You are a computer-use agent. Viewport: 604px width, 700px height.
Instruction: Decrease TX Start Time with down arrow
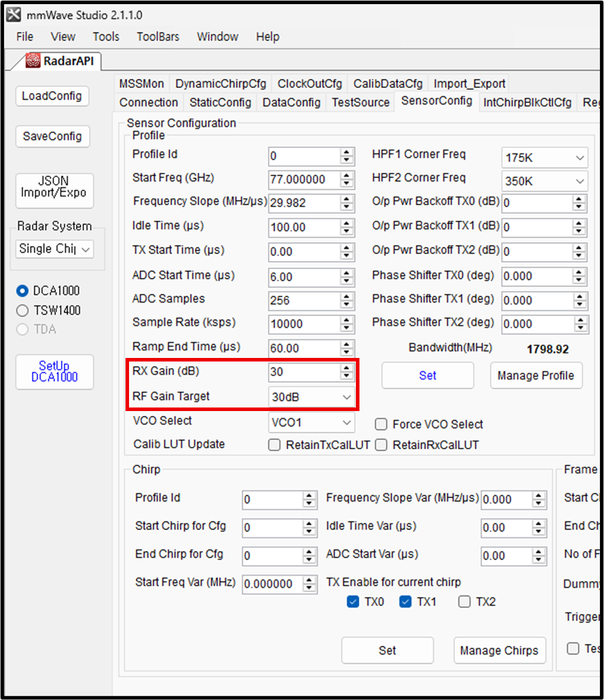[x=346, y=257]
